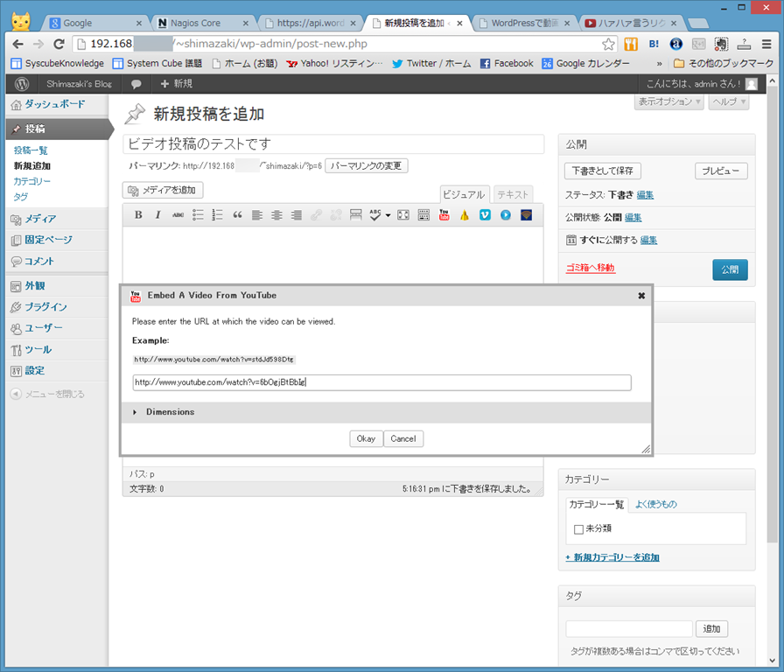Bookmark this page with the star icon

[x=608, y=44]
